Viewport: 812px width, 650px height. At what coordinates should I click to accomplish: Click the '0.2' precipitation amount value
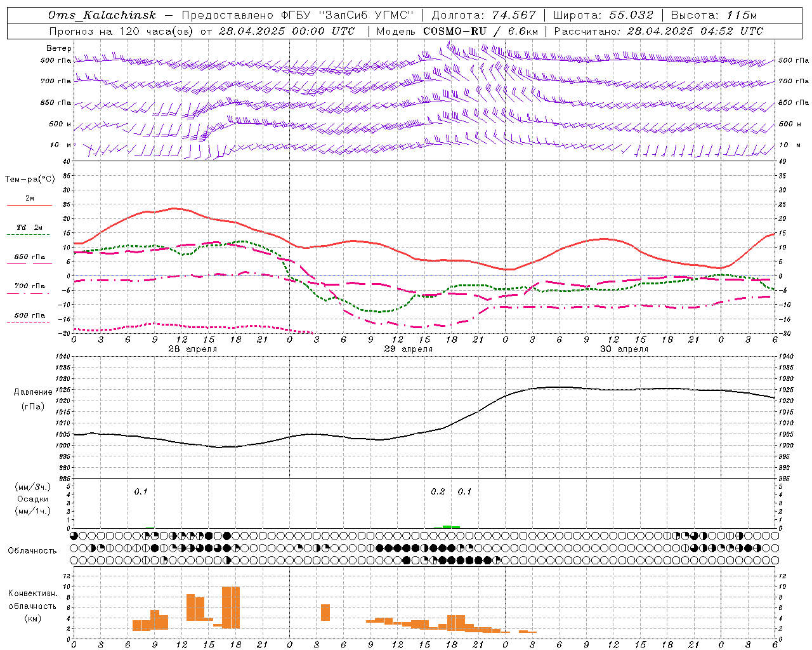tap(438, 492)
